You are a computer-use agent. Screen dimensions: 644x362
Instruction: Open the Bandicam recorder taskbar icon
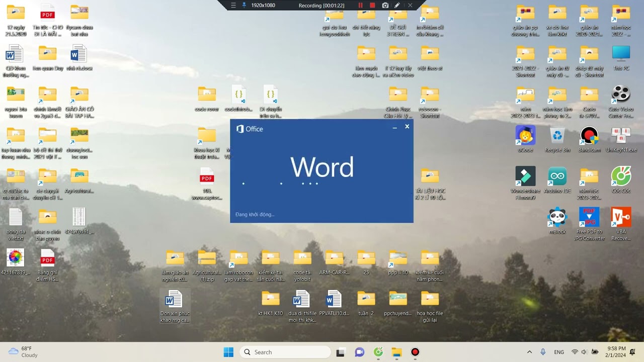click(x=415, y=352)
